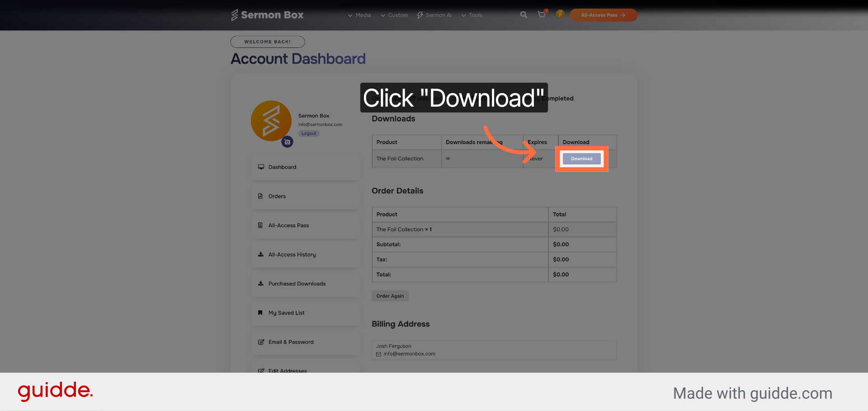This screenshot has width=868, height=411.
Task: Click the Dashboard sidebar icon
Action: coord(261,167)
